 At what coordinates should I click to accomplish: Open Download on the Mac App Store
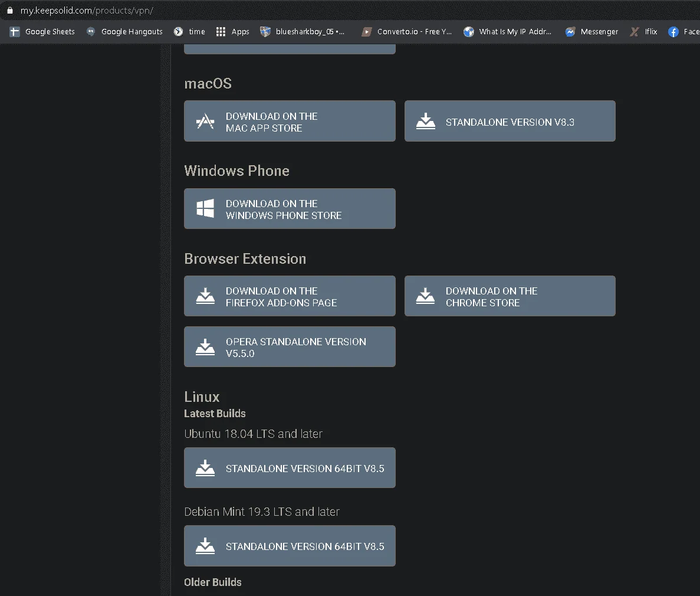pos(290,121)
